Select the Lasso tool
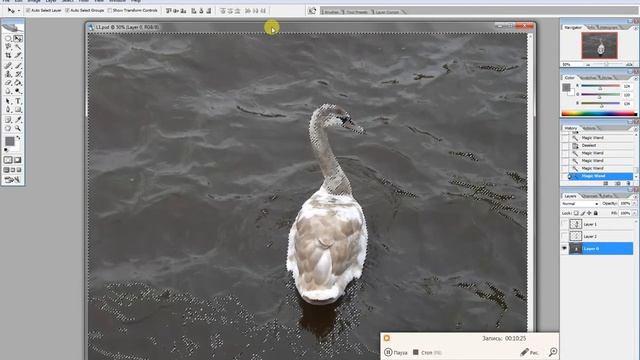This screenshot has height=360, width=640. click(x=8, y=47)
